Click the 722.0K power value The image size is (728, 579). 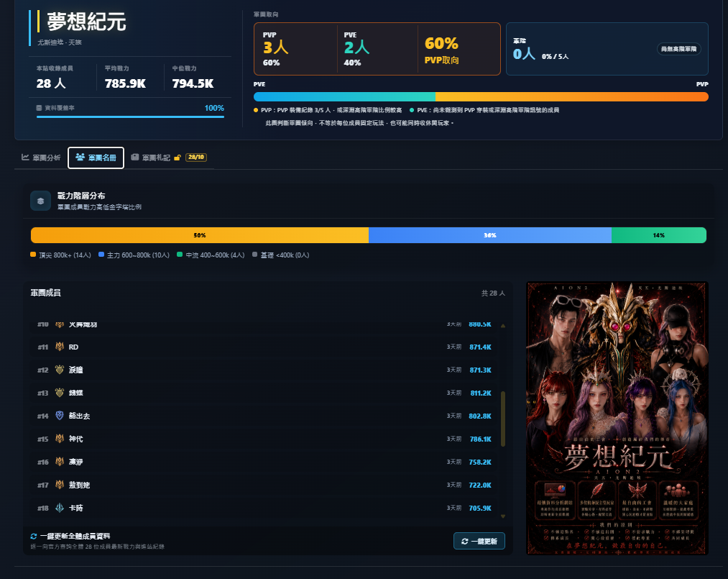point(480,485)
